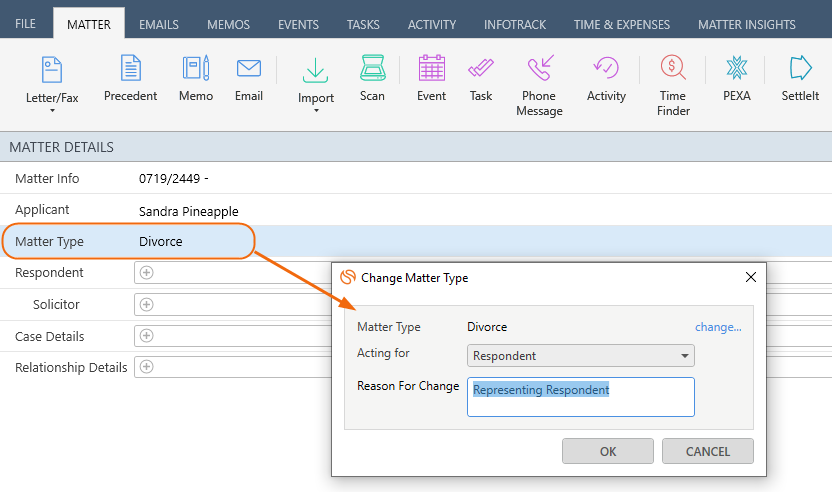Launch PEXA integration

click(x=736, y=79)
